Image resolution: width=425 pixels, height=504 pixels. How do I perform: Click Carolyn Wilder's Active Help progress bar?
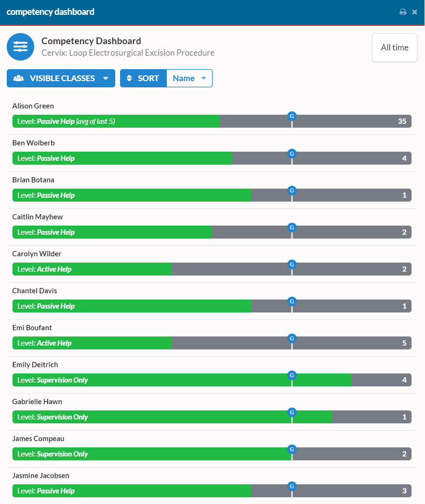pos(91,269)
